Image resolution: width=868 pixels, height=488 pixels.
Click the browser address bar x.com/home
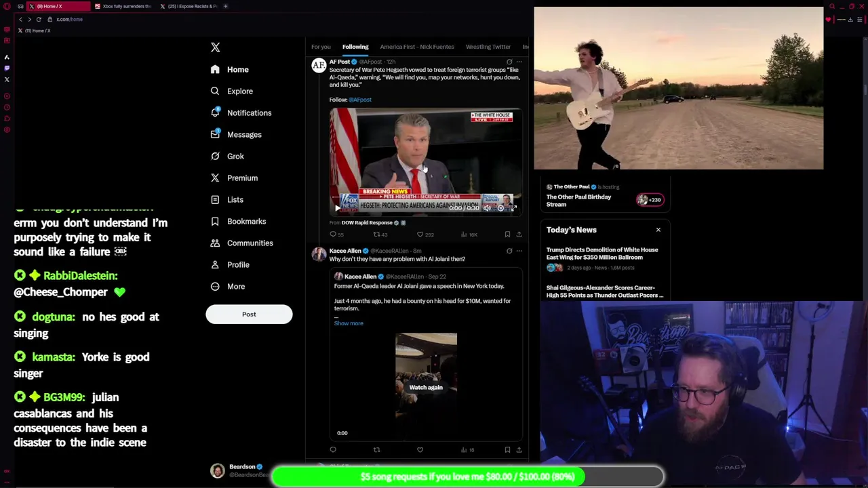(69, 19)
